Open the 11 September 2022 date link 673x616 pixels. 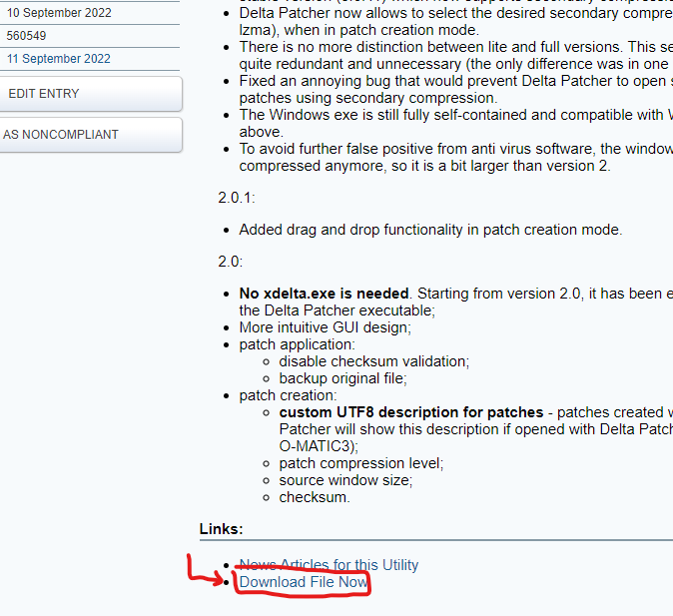[x=59, y=59]
